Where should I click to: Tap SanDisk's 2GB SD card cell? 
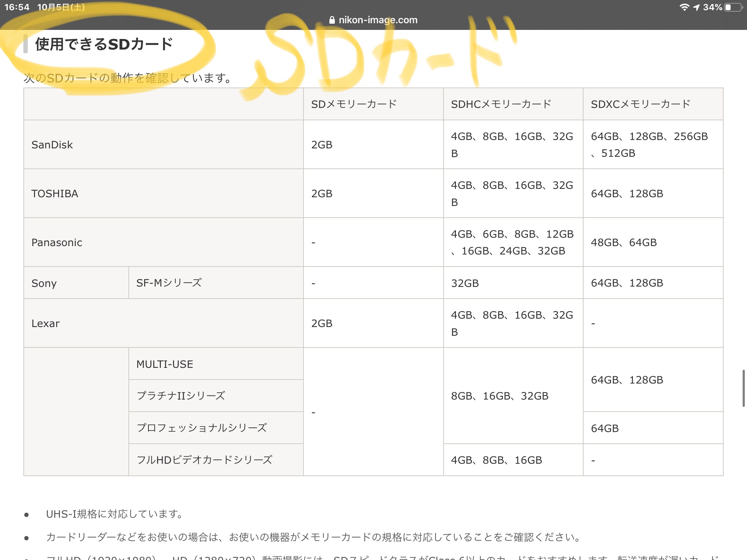pyautogui.click(x=373, y=144)
